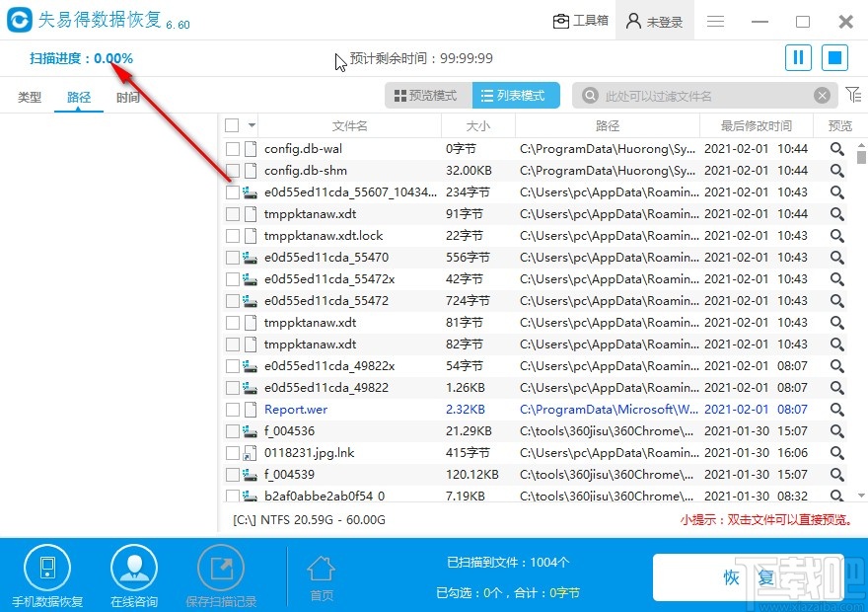868x612 pixels.
Task: Click the 已扫描到文件 count text
Action: [x=508, y=563]
